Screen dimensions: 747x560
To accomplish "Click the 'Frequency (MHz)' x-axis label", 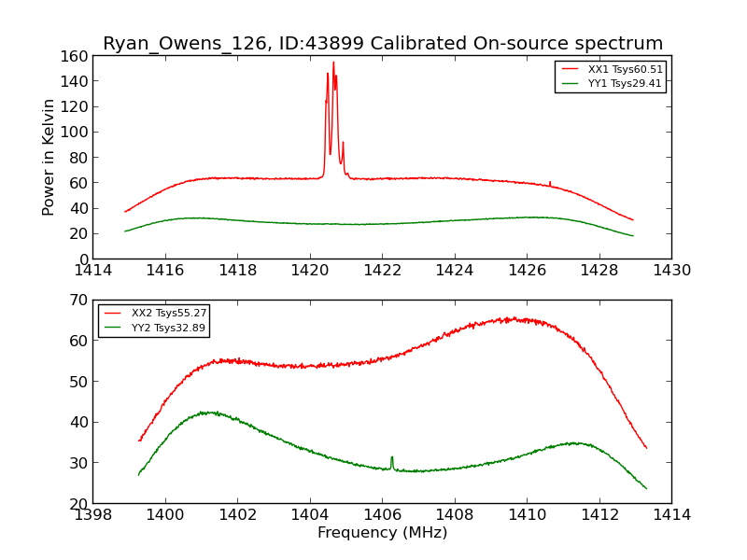I will (383, 532).
